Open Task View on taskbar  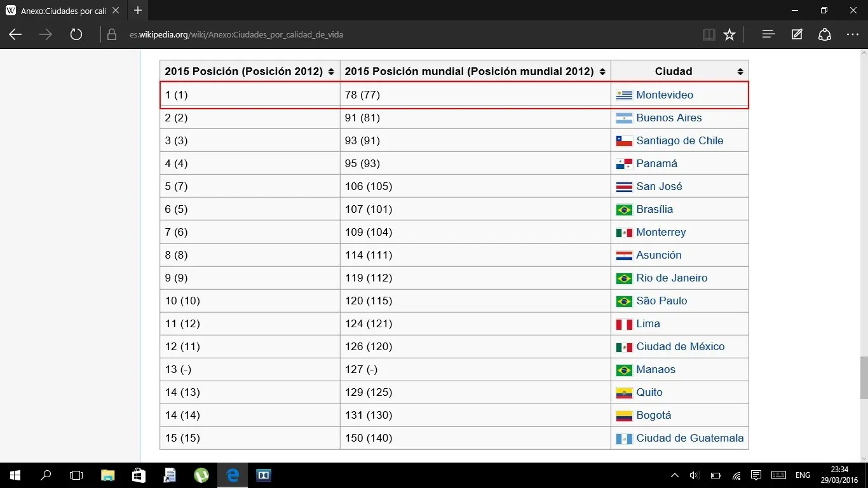click(x=76, y=475)
